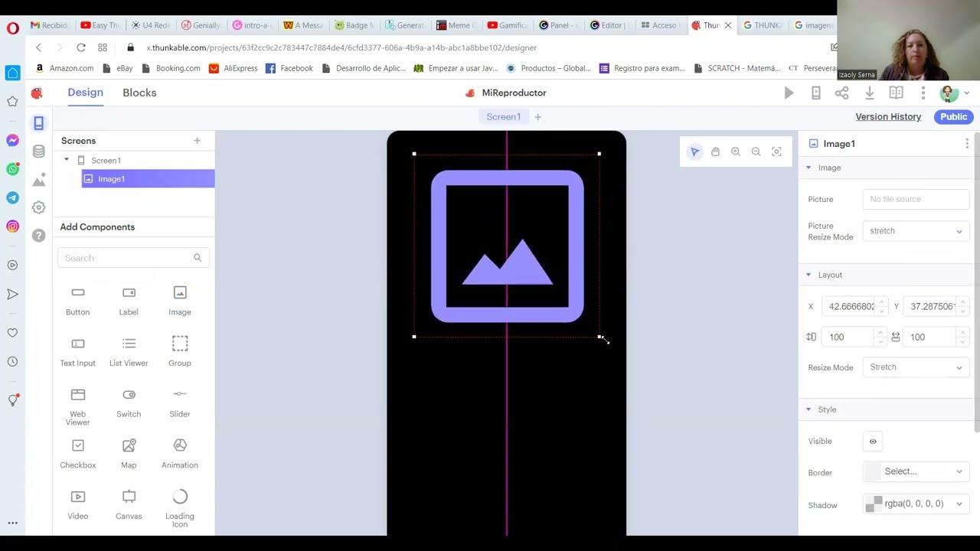Viewport: 980px width, 551px height.
Task: Pick the Group component
Action: 180,352
